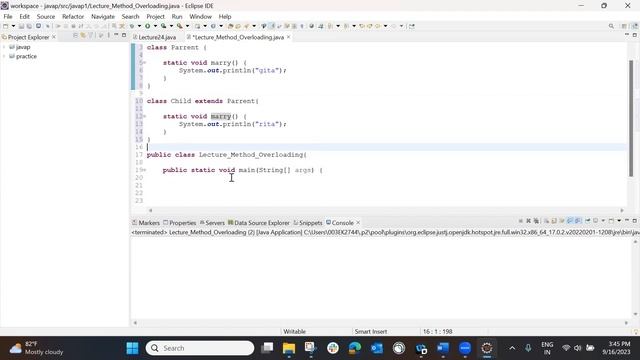This screenshot has width=640, height=360.
Task: Click the Pin Editor toolbar icon
Action: 411,26
